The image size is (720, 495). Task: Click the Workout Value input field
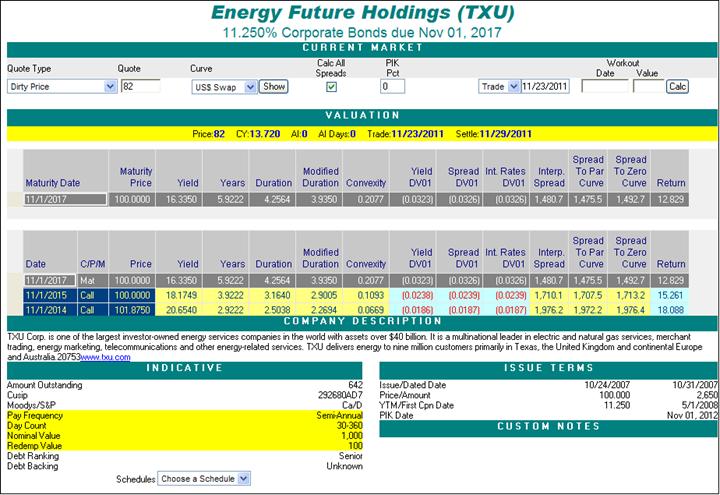click(648, 86)
